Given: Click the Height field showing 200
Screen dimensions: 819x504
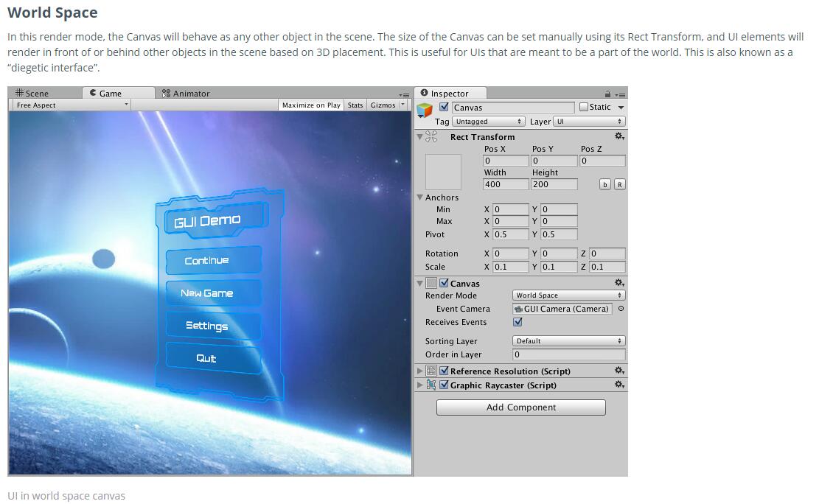Looking at the screenshot, I should click(x=554, y=184).
